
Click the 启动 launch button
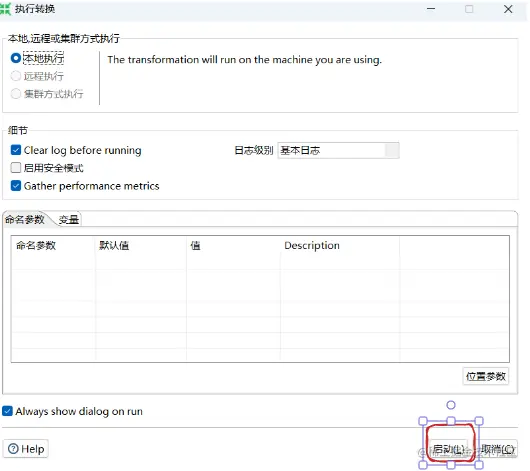pyautogui.click(x=449, y=449)
